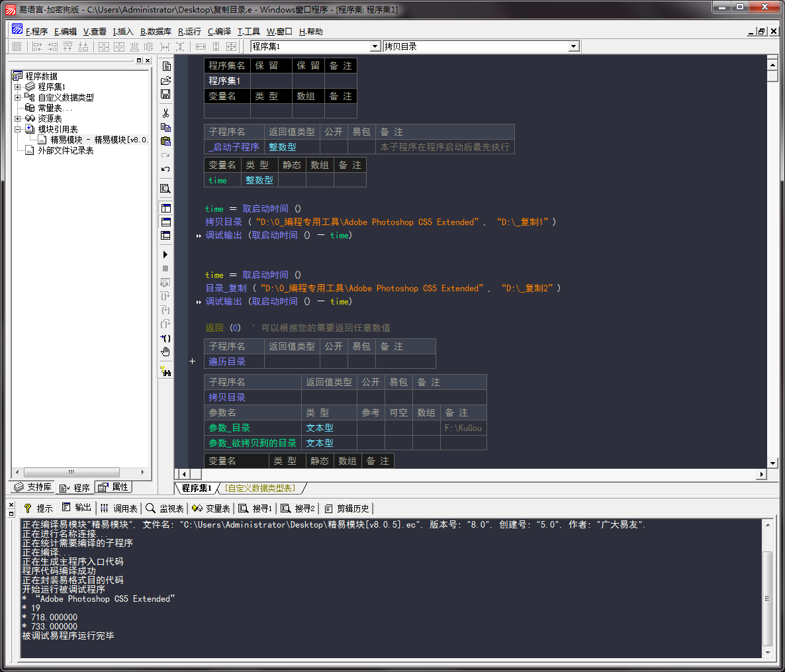This screenshot has width=785, height=672.
Task: Click the Copy icon in vertical toolbar
Action: click(165, 127)
